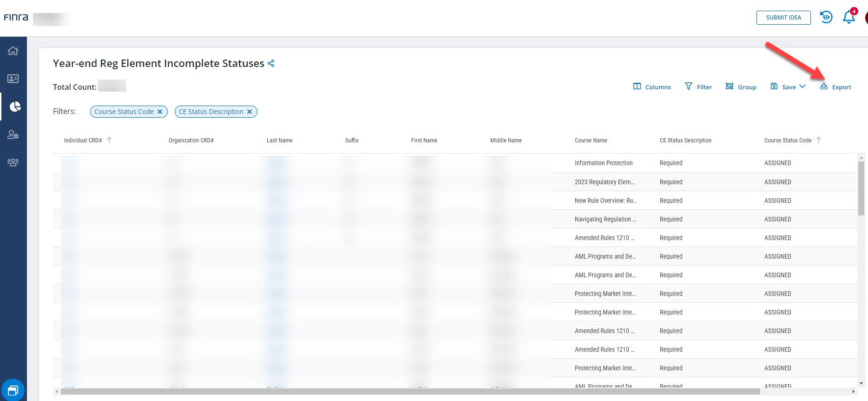Sort by the Course Status Code column
This screenshot has width=868, height=401.
[x=788, y=140]
